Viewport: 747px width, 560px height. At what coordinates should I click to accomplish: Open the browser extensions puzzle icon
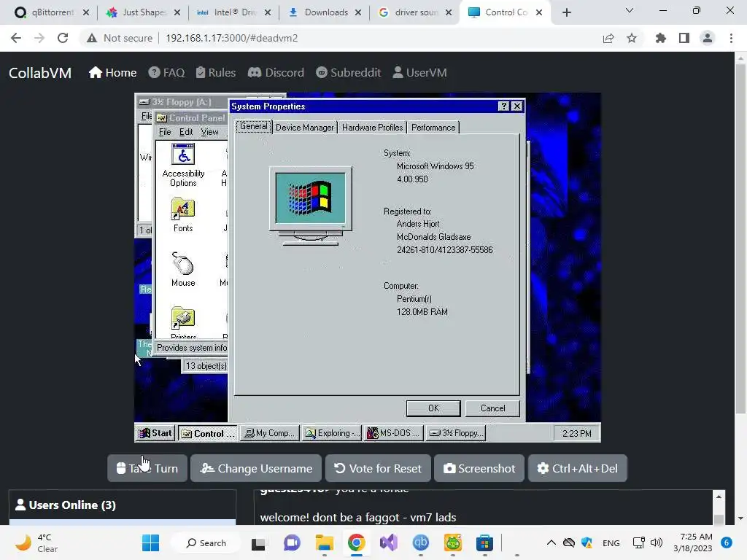pos(661,38)
